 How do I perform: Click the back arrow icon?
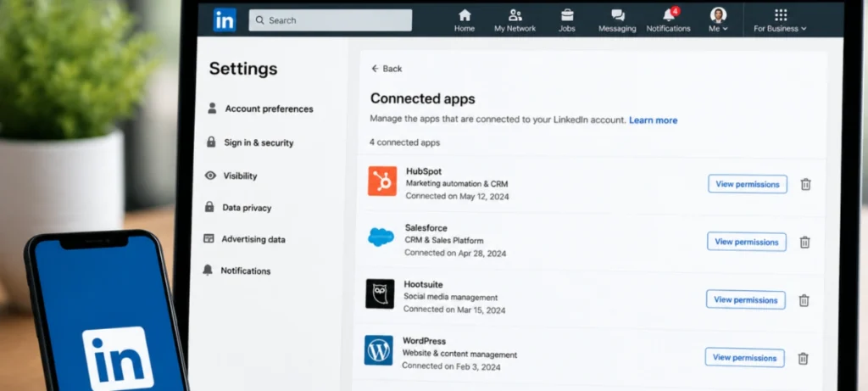pos(375,69)
